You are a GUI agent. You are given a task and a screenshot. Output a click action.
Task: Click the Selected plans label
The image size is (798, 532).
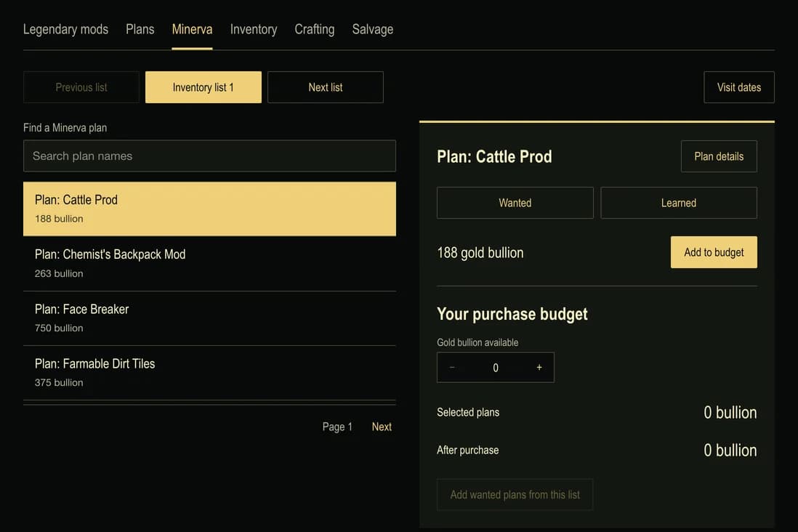click(x=468, y=412)
